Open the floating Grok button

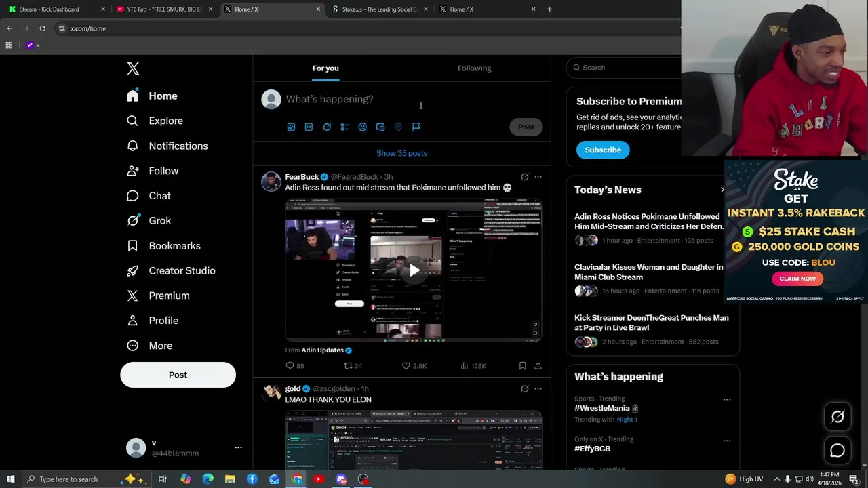point(837,417)
